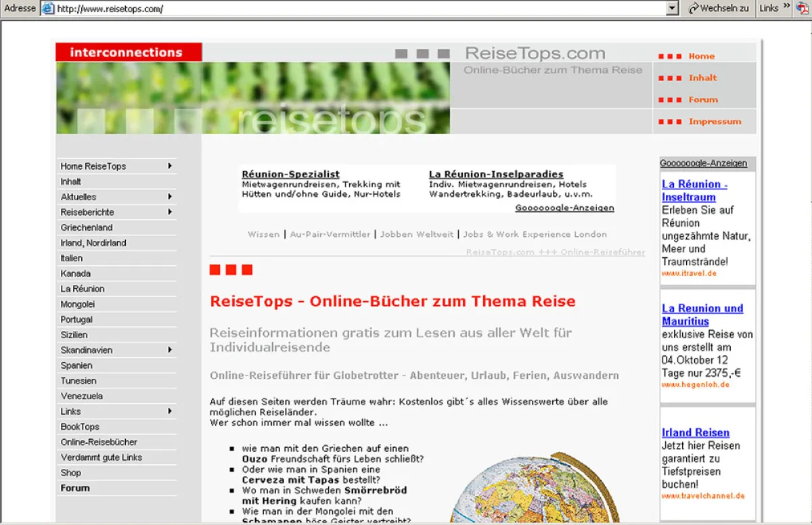This screenshot has height=525, width=812.
Task: Click the Wechseln zu icon
Action: coord(693,8)
